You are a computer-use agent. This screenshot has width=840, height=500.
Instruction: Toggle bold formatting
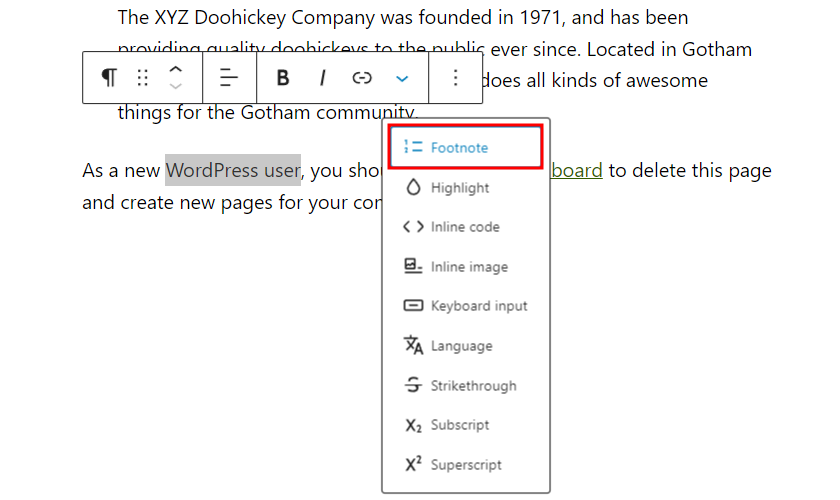(x=283, y=78)
